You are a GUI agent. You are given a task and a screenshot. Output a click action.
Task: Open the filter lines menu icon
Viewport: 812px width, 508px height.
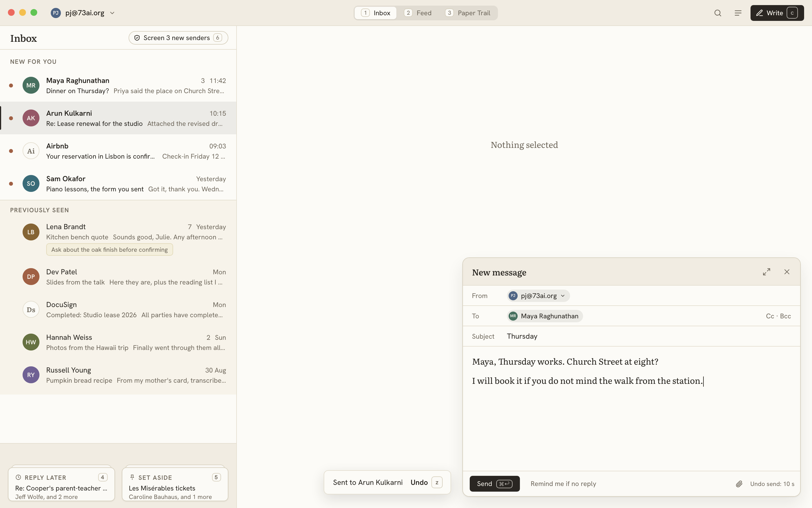point(738,13)
